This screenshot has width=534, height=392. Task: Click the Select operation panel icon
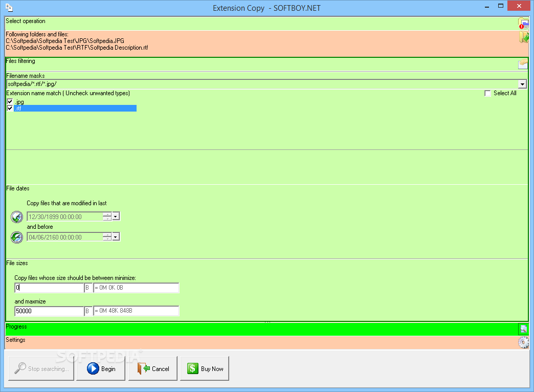523,24
